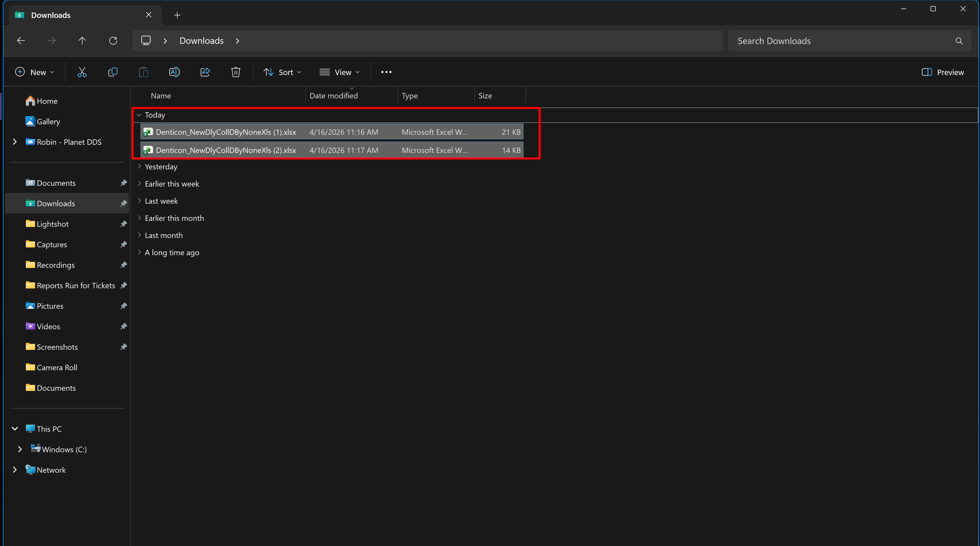Click Downloads in the address breadcrumb
The height and width of the screenshot is (546, 980).
click(x=201, y=41)
